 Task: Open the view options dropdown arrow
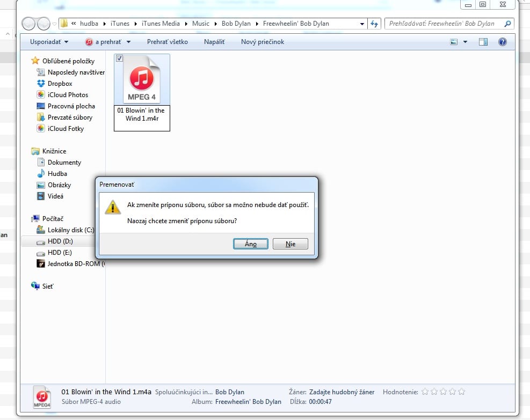pos(465,42)
